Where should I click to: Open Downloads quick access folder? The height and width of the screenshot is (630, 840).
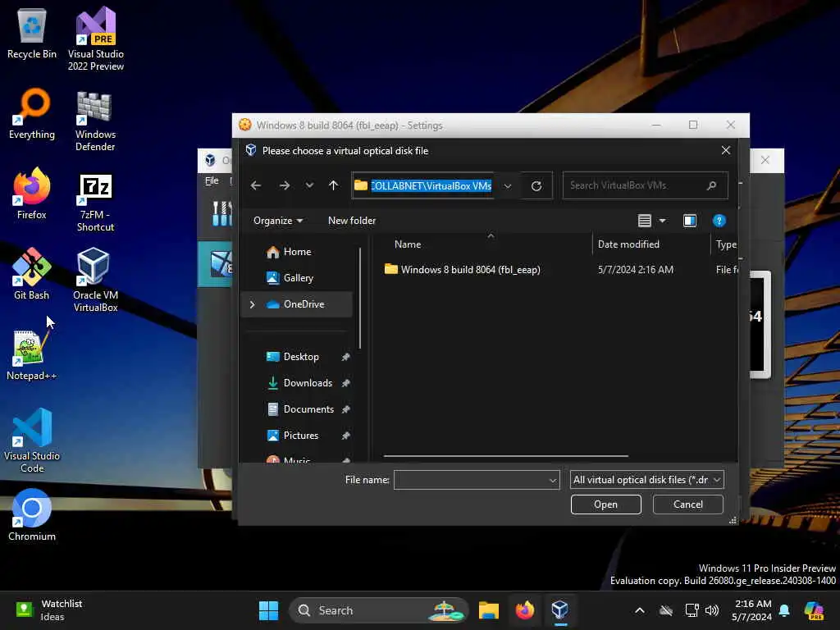click(x=308, y=383)
